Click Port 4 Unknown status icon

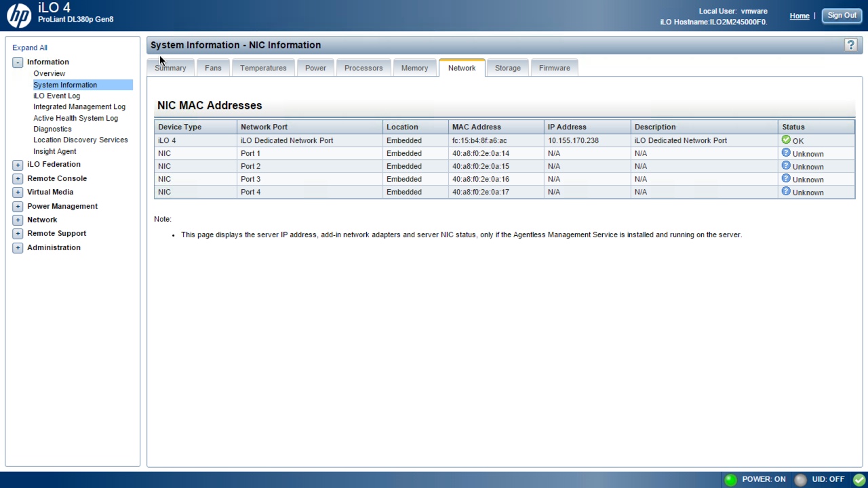(x=786, y=192)
